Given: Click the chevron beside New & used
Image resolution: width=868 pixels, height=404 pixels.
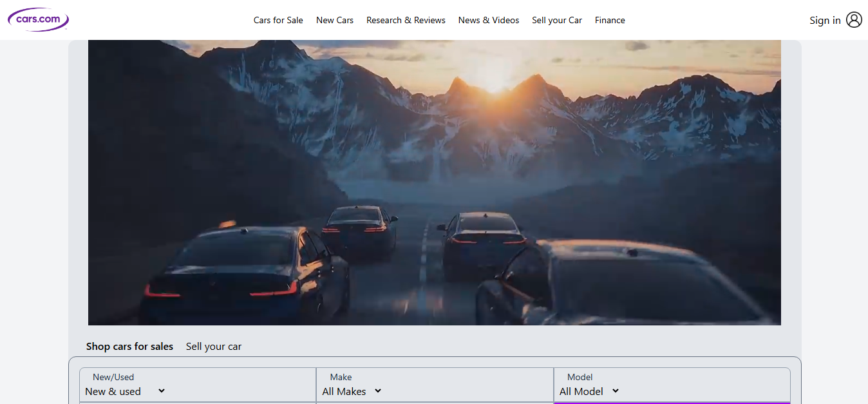Looking at the screenshot, I should [x=162, y=391].
